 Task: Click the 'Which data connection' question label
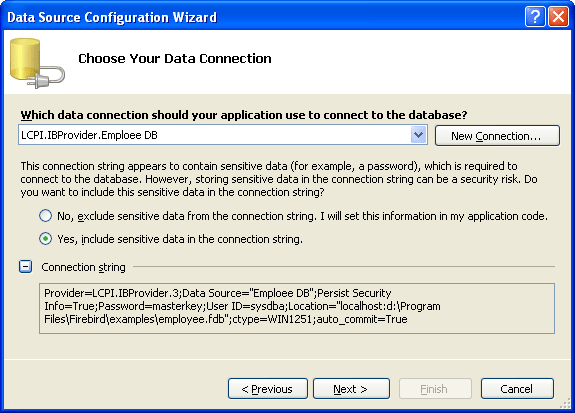244,115
